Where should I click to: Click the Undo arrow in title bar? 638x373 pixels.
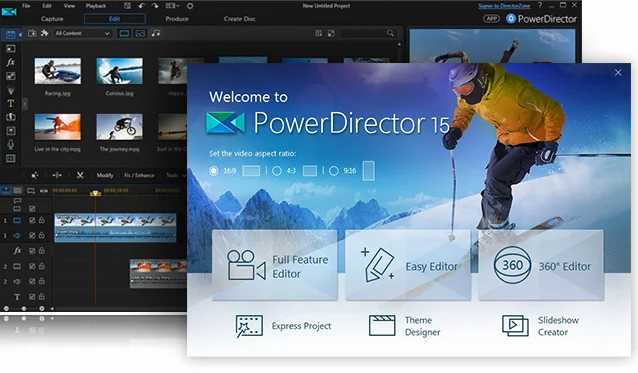141,6
